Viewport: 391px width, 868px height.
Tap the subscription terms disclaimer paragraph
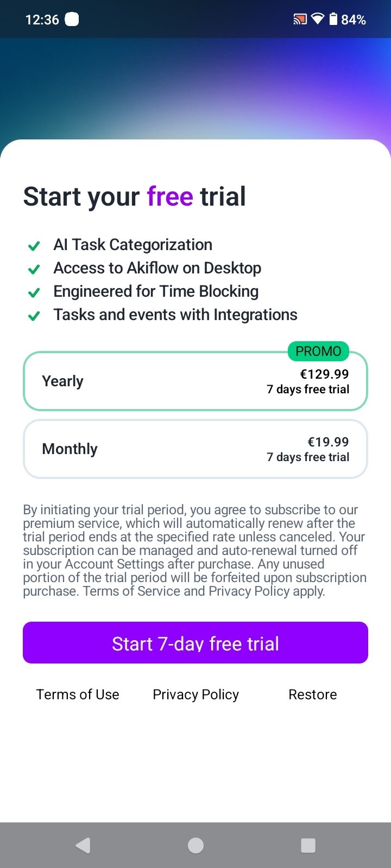(194, 551)
